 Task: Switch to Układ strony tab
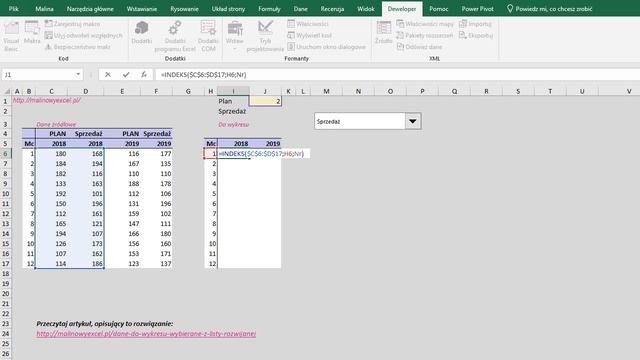pos(228,9)
